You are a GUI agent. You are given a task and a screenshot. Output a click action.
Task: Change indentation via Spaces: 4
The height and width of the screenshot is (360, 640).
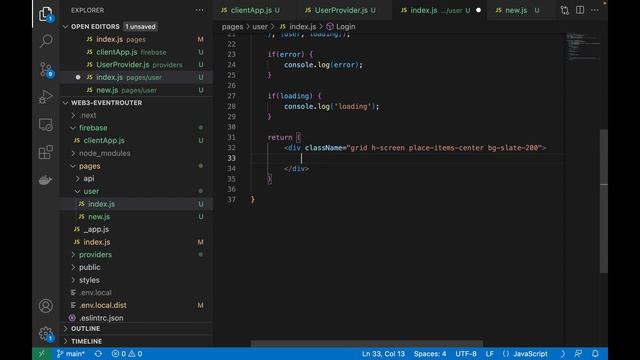click(430, 354)
